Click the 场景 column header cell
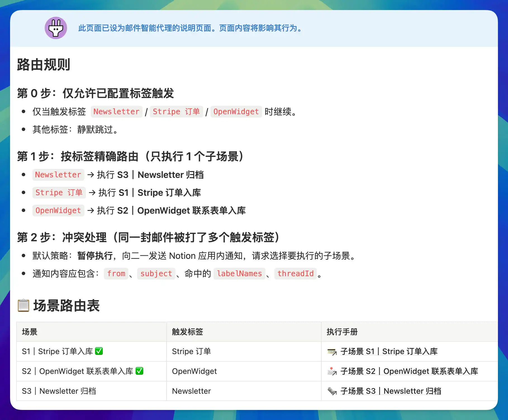This screenshot has height=420, width=508. [30, 332]
